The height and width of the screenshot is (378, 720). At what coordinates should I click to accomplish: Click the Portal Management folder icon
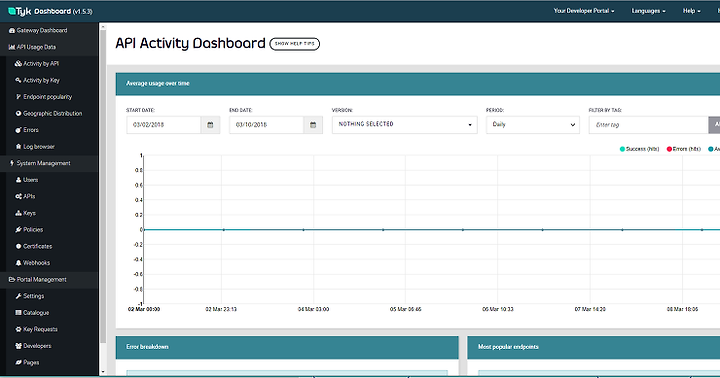12,279
